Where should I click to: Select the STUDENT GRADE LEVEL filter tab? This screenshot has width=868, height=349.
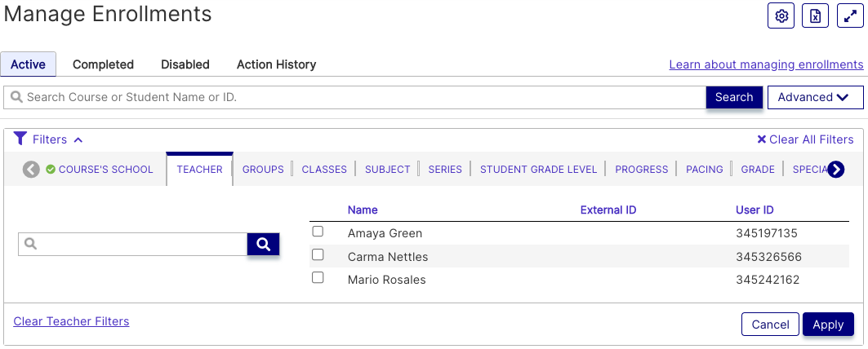click(x=539, y=170)
